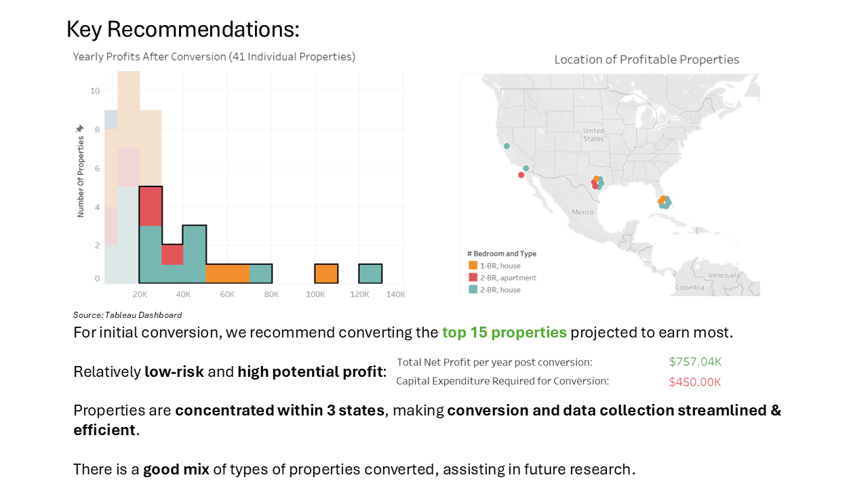
Task: Click the pin icon beside Number Of Properties axis
Action: click(80, 129)
